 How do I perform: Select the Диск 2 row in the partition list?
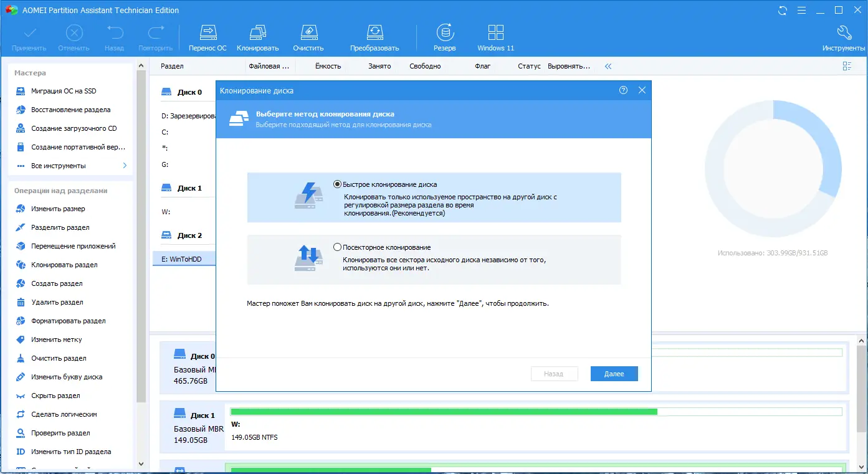184,235
